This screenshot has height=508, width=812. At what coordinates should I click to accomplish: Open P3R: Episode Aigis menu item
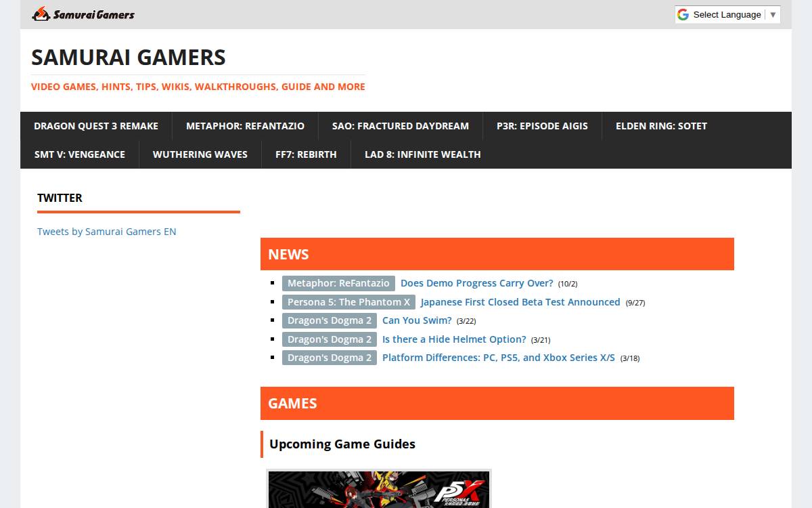point(542,126)
